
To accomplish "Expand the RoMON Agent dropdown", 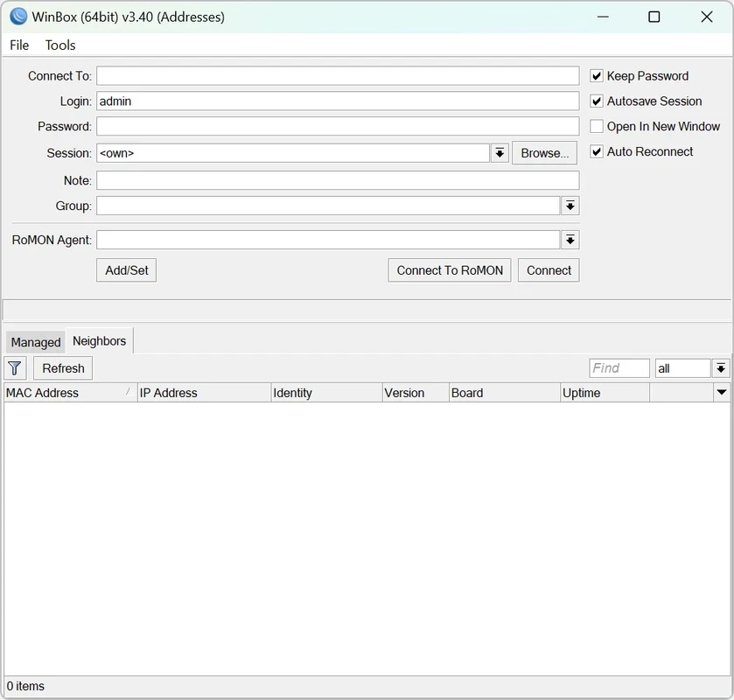I will click(x=570, y=240).
